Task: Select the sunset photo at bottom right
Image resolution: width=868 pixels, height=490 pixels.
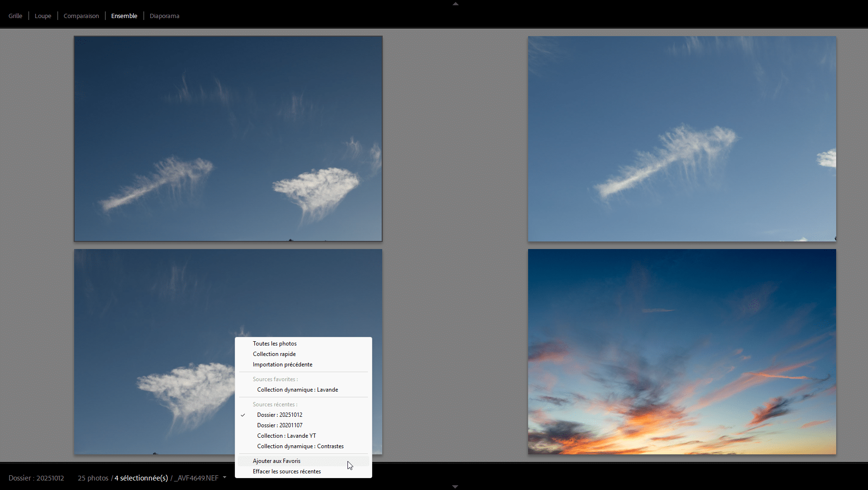Action: click(682, 352)
